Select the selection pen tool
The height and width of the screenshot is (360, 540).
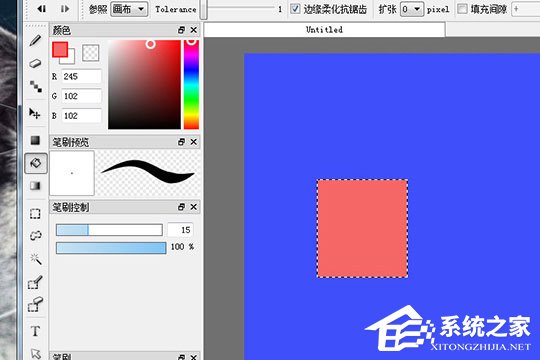pos(35,282)
